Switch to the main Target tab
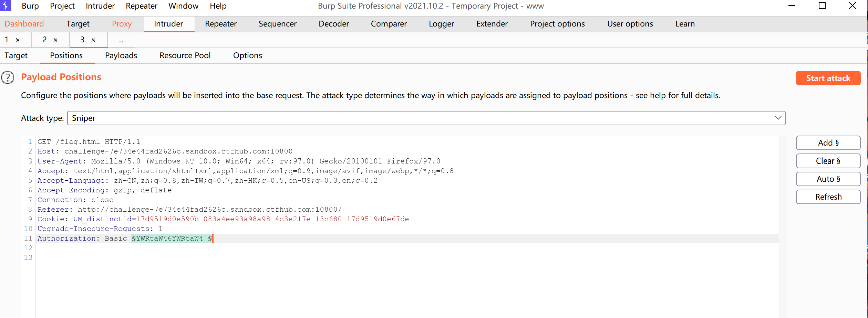Screen dimensions: 868x318 [78, 24]
